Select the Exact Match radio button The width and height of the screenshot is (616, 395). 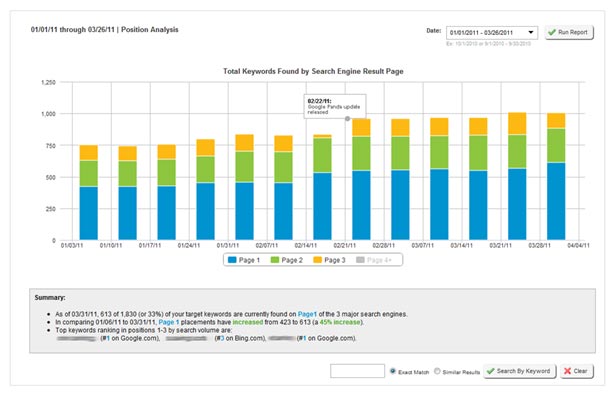pyautogui.click(x=392, y=371)
